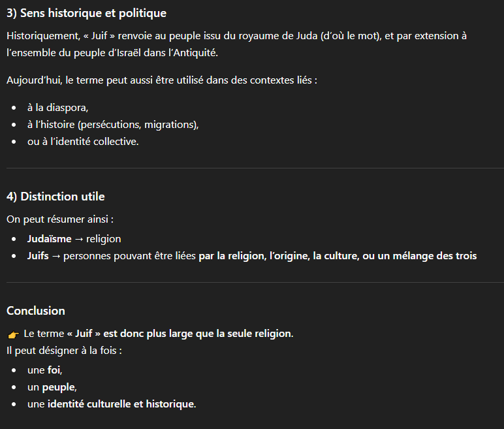504x429 pixels.
Task: Click the horizontal divider above "Conclusion"
Action: point(252,283)
